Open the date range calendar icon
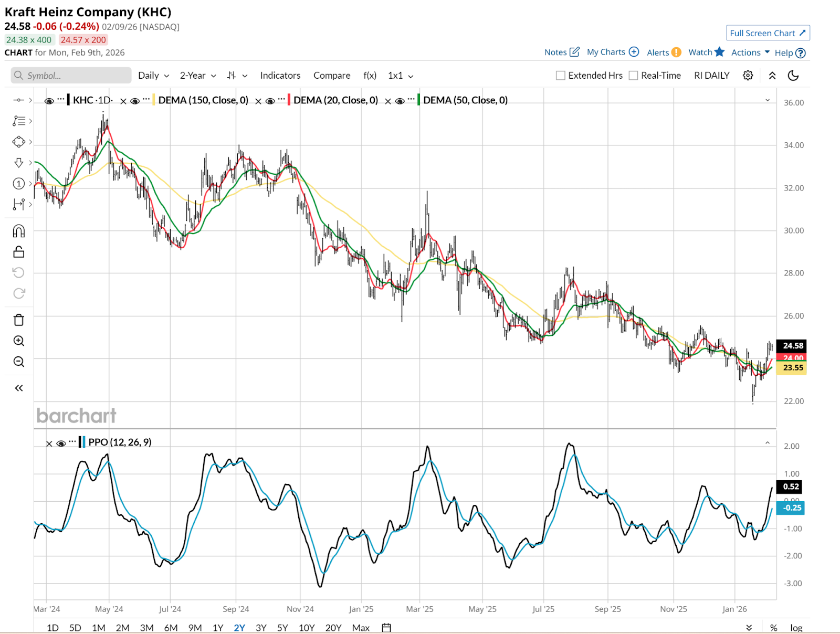The height and width of the screenshot is (634, 840). [x=386, y=628]
